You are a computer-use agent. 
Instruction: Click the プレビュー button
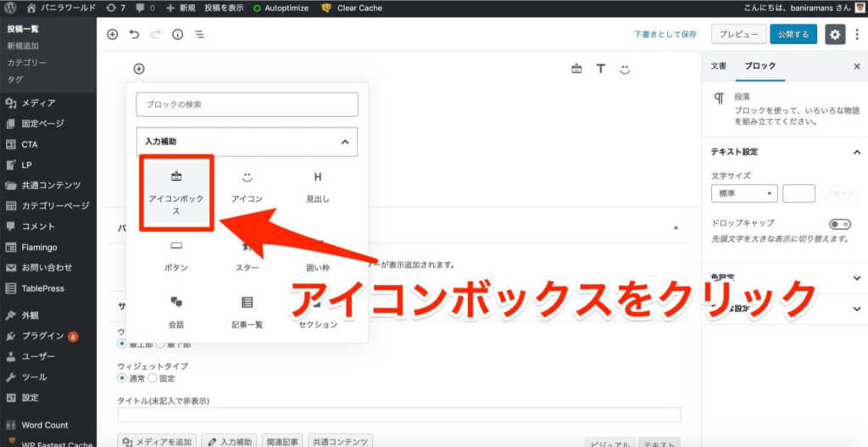click(x=738, y=34)
